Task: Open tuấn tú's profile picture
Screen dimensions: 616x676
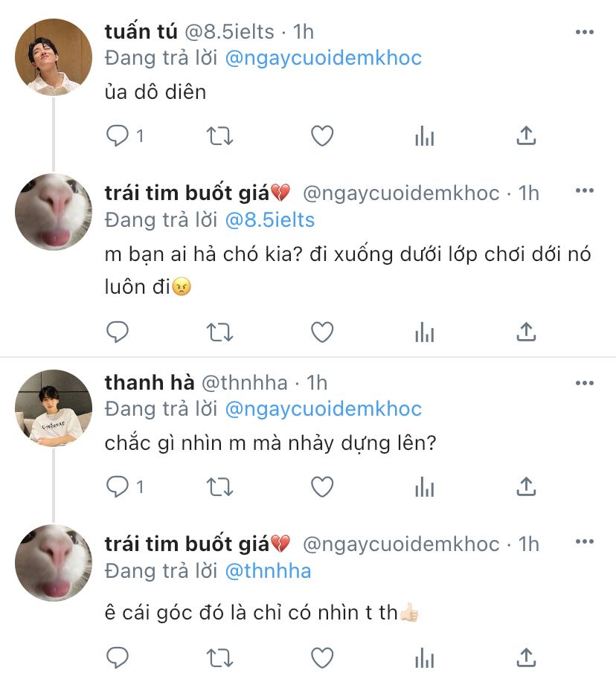Action: [x=54, y=57]
